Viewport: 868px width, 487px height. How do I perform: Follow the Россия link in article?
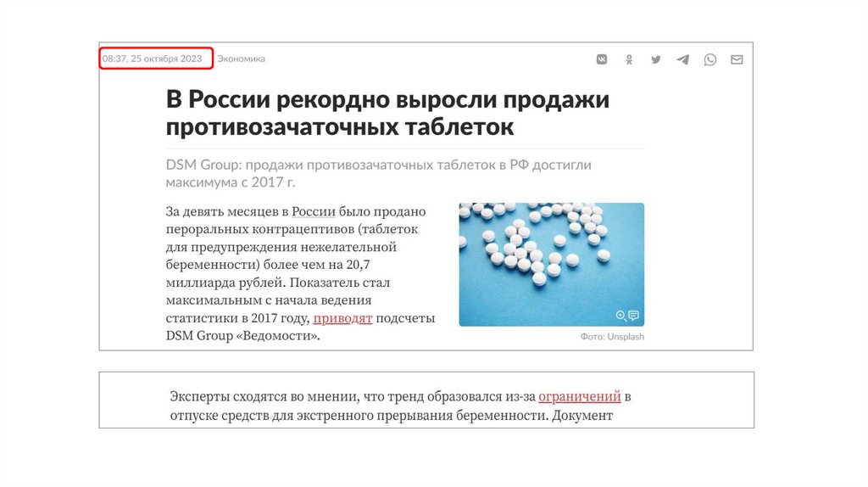[314, 211]
